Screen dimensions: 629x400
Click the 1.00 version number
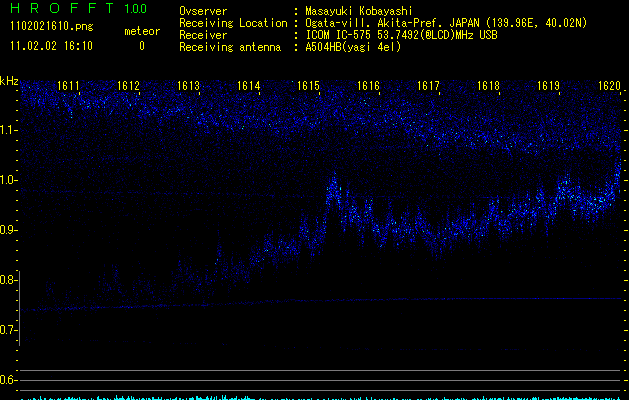pyautogui.click(x=136, y=9)
